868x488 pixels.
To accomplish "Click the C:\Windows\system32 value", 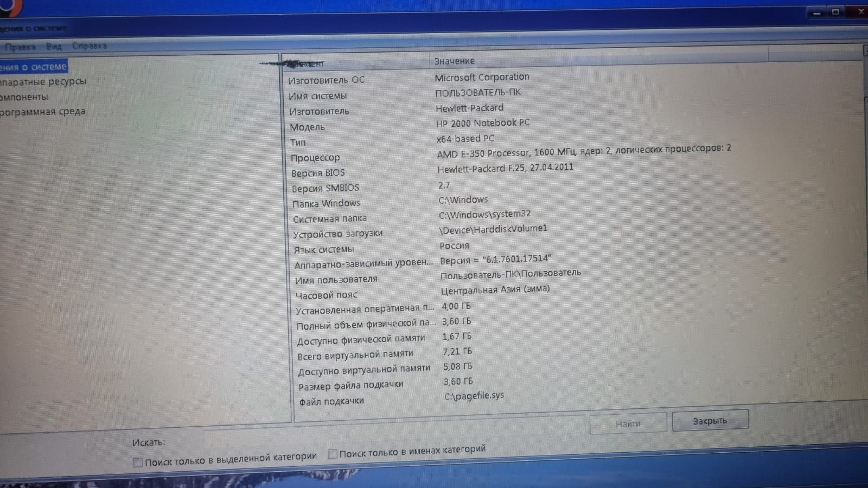I will point(484,215).
